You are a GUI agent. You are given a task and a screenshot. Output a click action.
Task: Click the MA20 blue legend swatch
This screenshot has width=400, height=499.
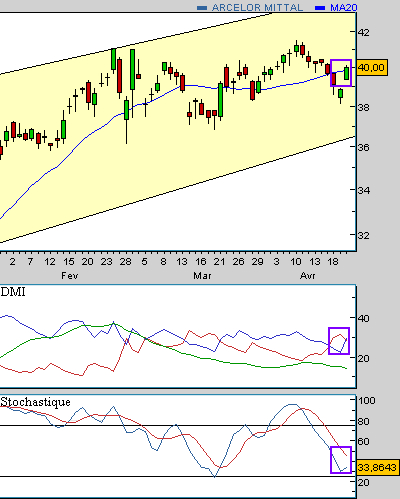click(x=320, y=8)
